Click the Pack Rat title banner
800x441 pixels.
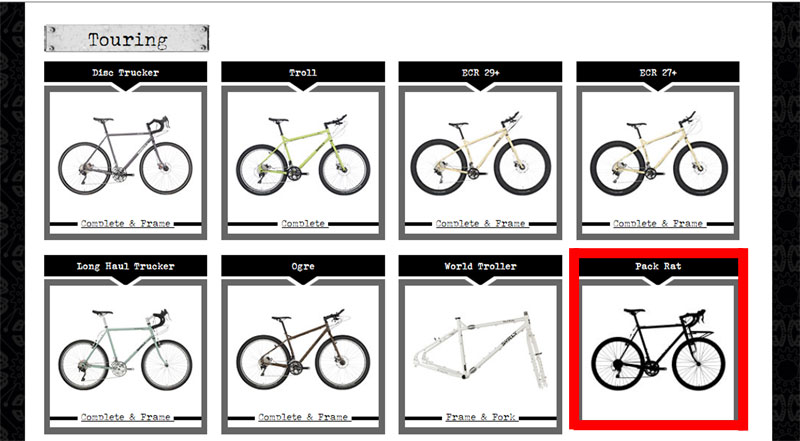tap(658, 266)
